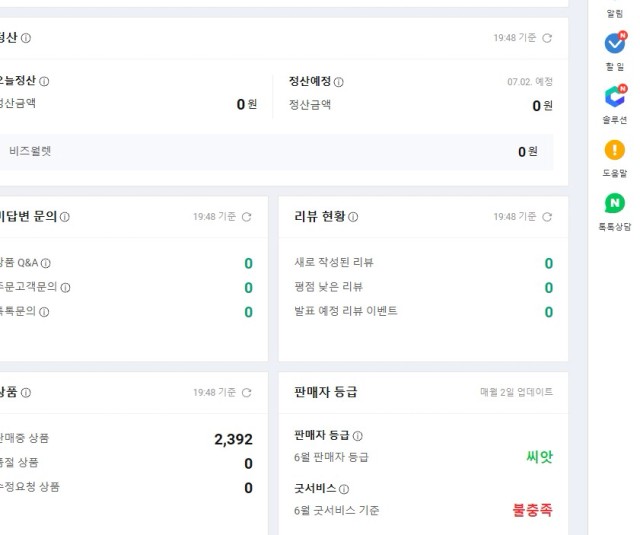Open the 할 일 checkmark icon
This screenshot has width=640, height=535.
pyautogui.click(x=615, y=43)
